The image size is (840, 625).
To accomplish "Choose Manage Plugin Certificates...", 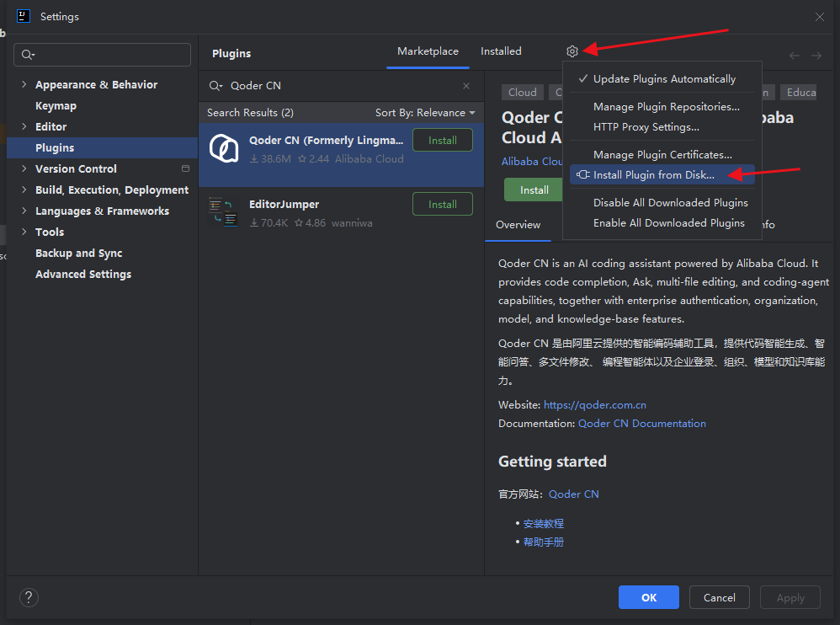I will (662, 155).
